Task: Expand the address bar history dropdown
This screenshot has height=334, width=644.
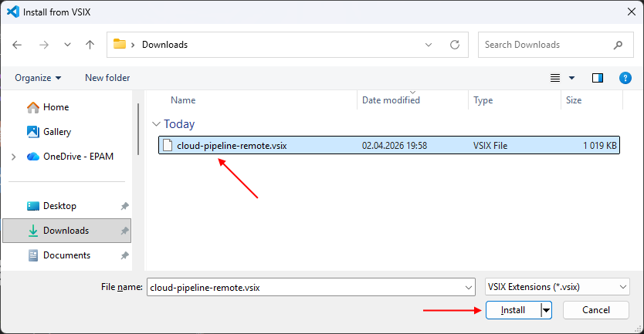Action: [x=429, y=45]
